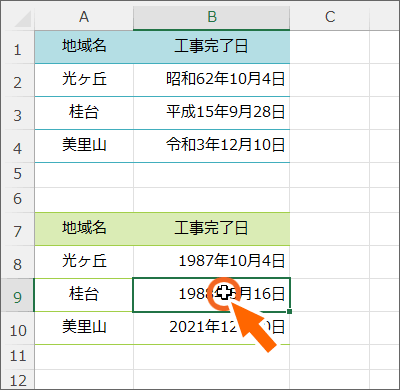This screenshot has width=400, height=390.
Task: Click cell with 令和3年12月10日
Action: (212, 146)
